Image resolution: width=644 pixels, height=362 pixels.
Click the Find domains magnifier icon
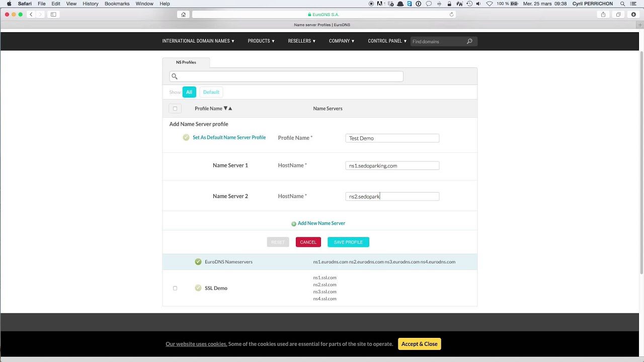click(x=469, y=41)
